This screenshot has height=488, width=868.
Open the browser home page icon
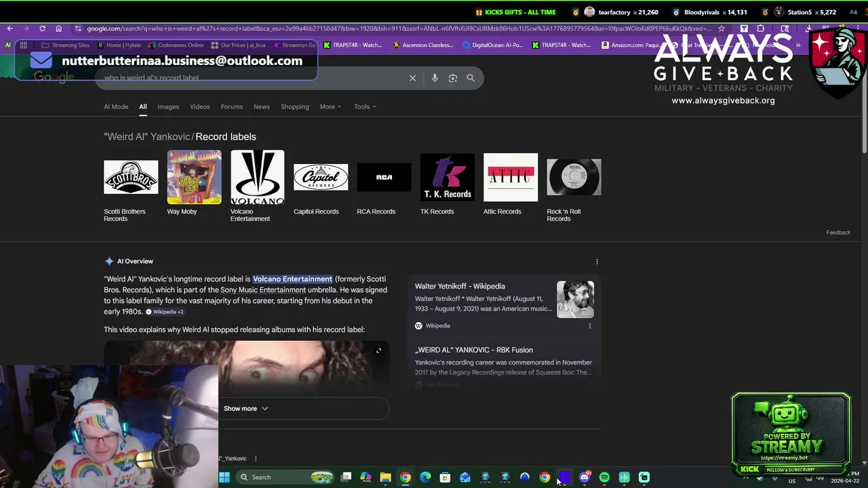pos(58,28)
